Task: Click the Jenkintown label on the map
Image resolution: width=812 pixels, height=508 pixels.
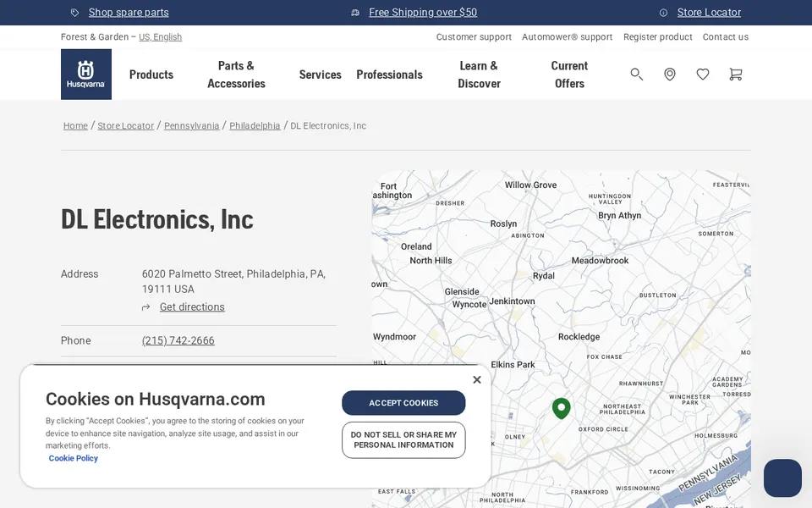Action: pos(513,301)
